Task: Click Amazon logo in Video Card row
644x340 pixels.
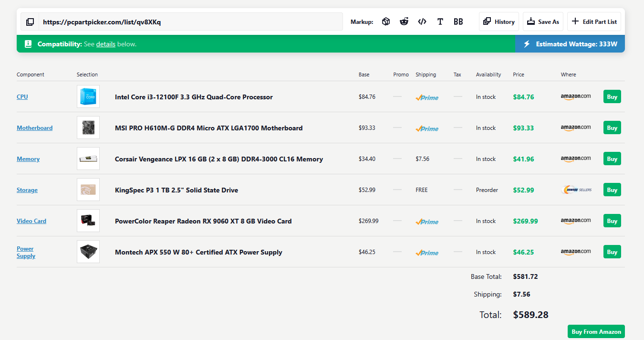Action: coord(576,221)
